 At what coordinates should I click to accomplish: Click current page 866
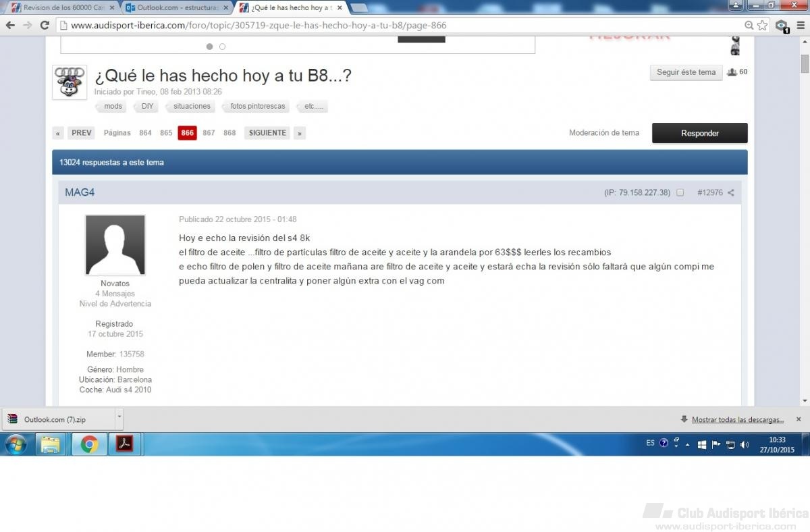(x=187, y=133)
